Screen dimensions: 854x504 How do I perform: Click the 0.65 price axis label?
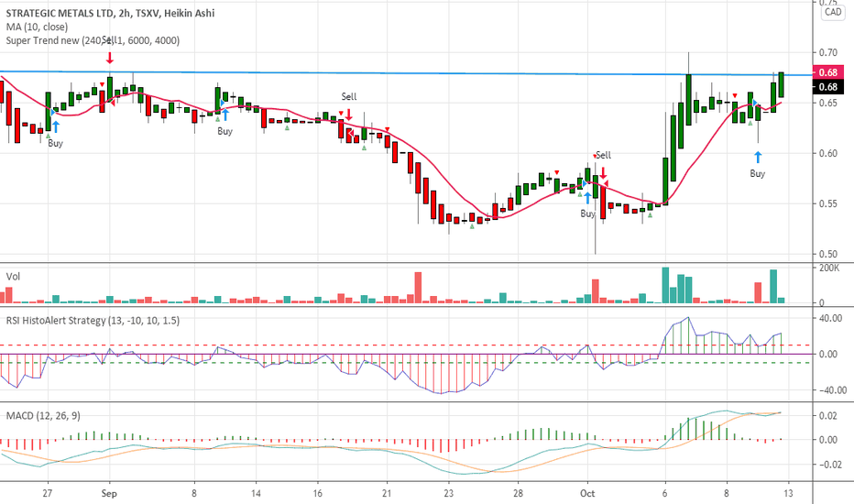pos(827,103)
